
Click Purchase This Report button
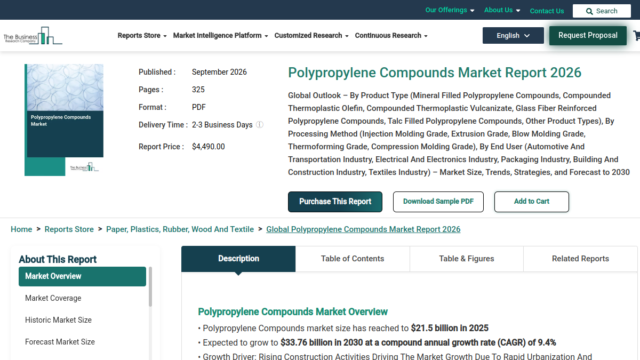click(335, 202)
